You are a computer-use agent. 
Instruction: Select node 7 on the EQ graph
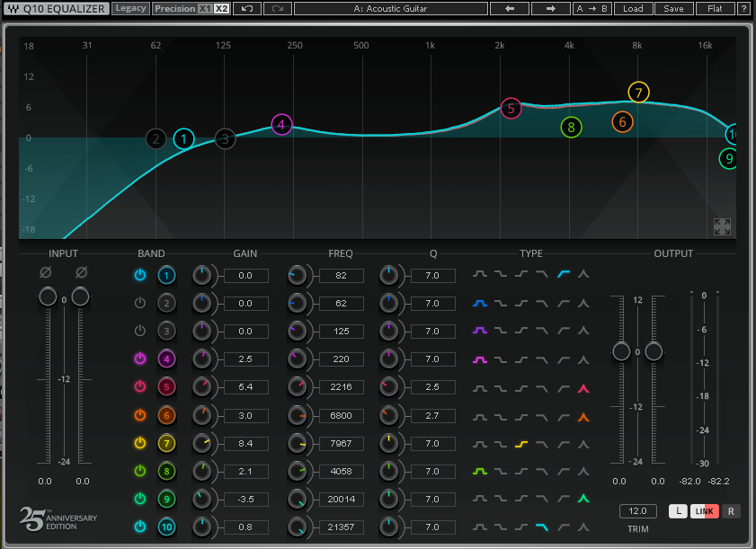pos(638,93)
